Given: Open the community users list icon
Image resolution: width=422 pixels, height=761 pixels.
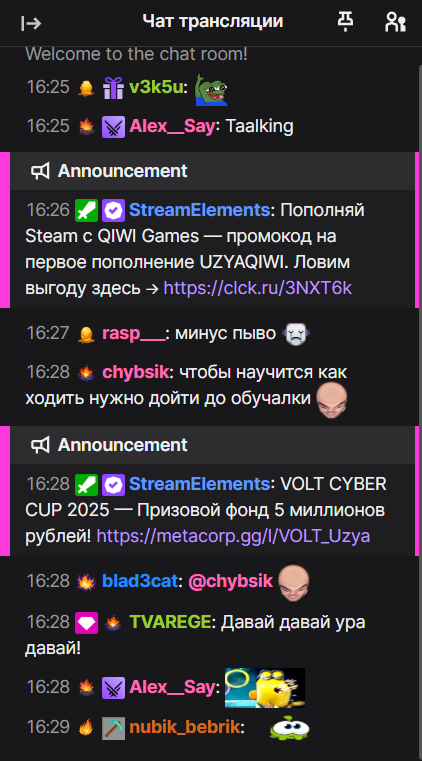Looking at the screenshot, I should pyautogui.click(x=395, y=22).
